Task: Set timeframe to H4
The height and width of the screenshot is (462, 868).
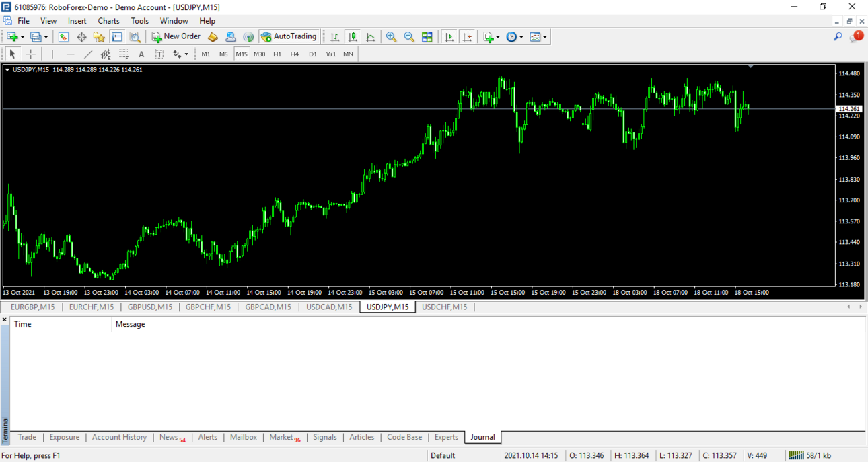Action: [x=295, y=54]
